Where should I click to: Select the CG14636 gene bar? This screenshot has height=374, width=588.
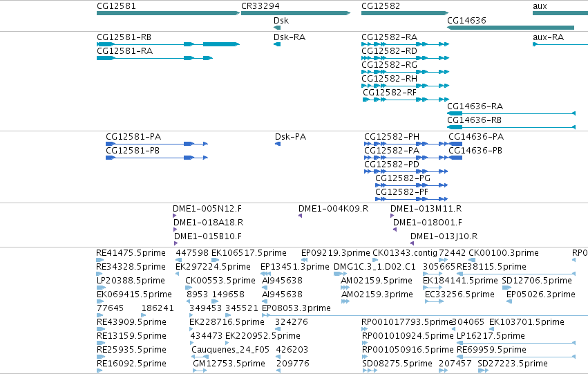(x=511, y=28)
